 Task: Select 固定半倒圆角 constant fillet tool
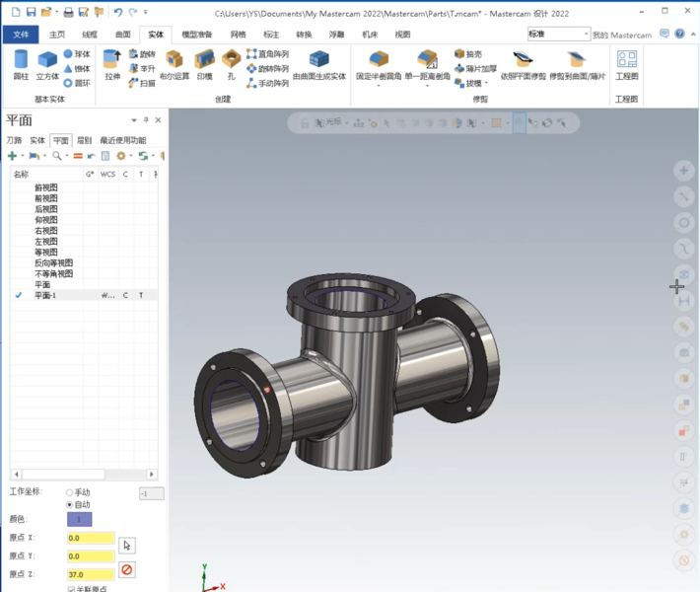pos(379,65)
